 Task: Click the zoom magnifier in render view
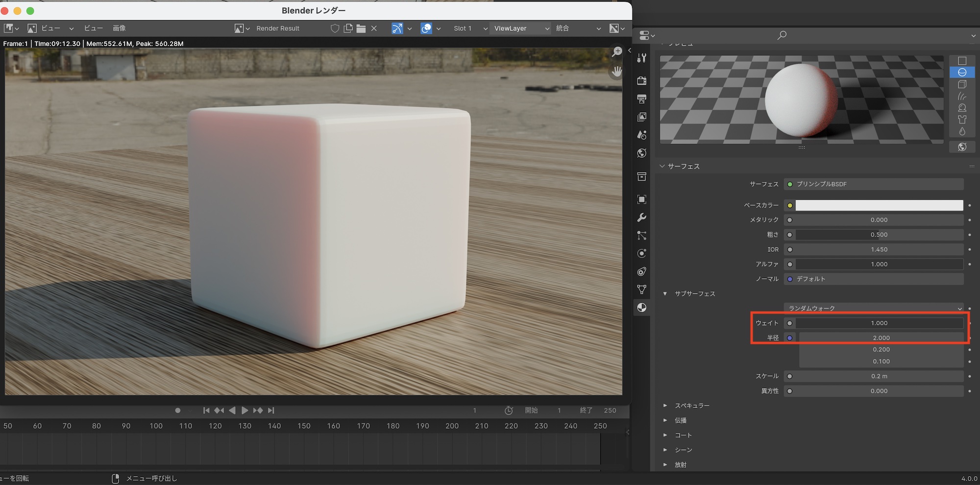point(617,52)
